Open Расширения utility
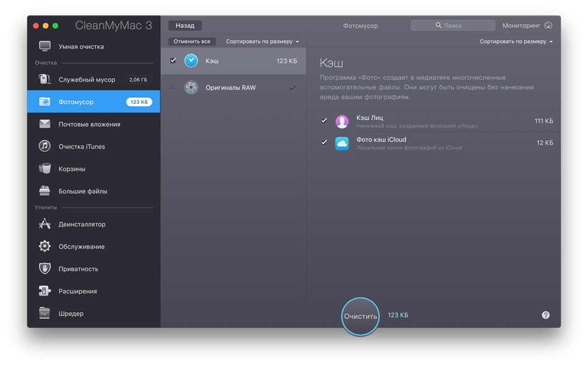This screenshot has width=588, height=366. coord(93,291)
